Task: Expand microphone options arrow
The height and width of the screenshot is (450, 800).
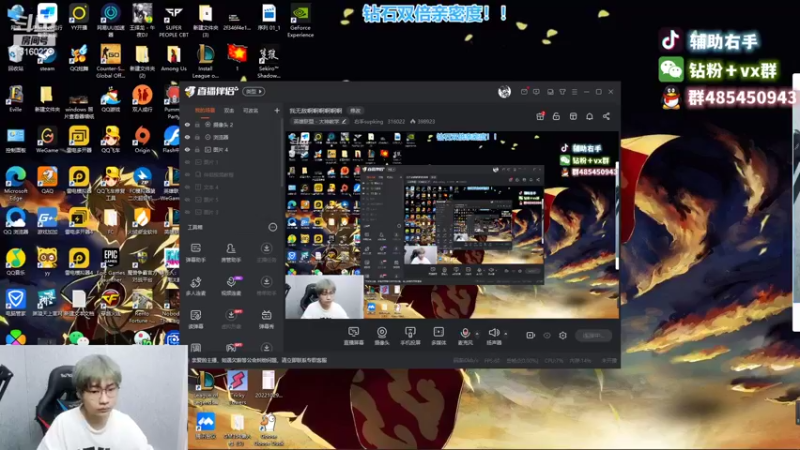Action: (x=477, y=334)
